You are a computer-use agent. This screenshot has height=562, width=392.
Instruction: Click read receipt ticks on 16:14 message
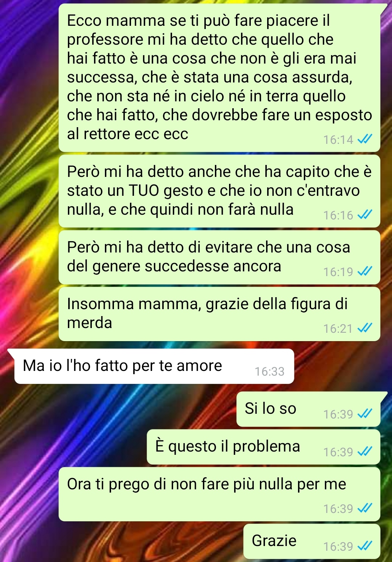coord(365,139)
